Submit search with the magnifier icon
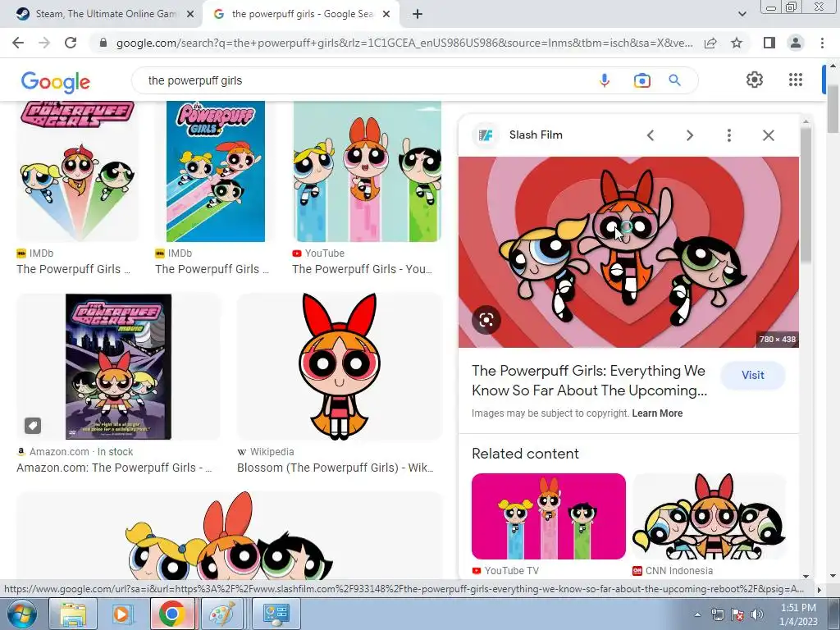Viewport: 840px width, 630px height. click(x=674, y=80)
